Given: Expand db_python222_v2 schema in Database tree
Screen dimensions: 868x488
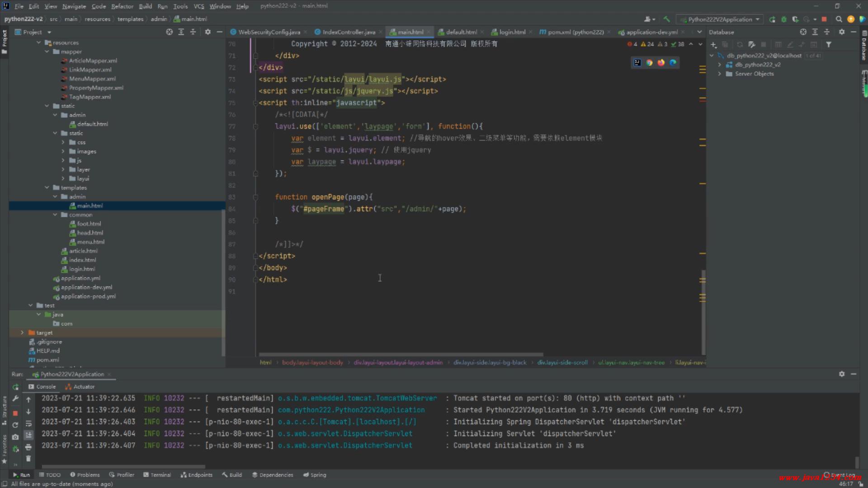Looking at the screenshot, I should tap(720, 65).
